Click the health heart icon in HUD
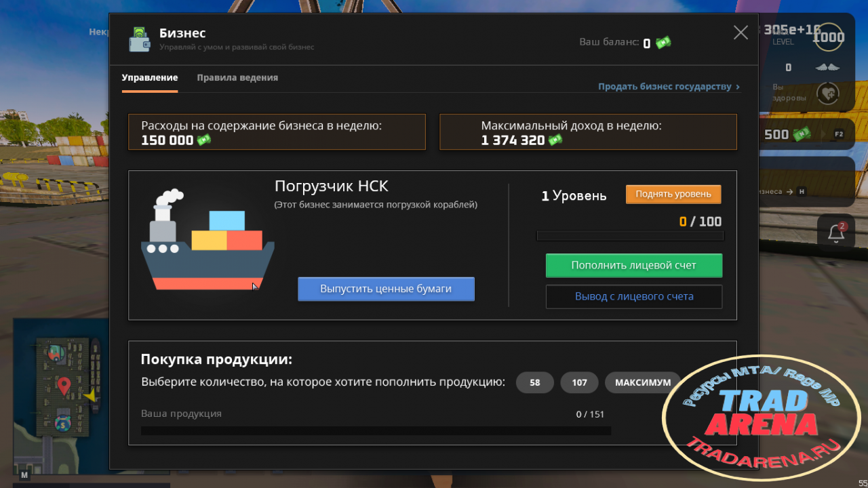Image resolution: width=868 pixels, height=488 pixels. [x=828, y=93]
